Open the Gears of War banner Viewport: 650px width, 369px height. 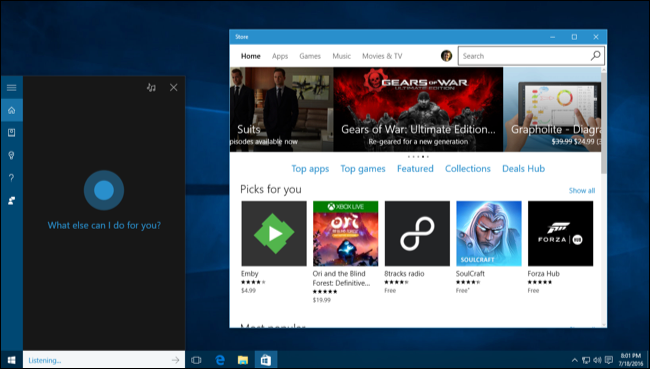pyautogui.click(x=418, y=109)
